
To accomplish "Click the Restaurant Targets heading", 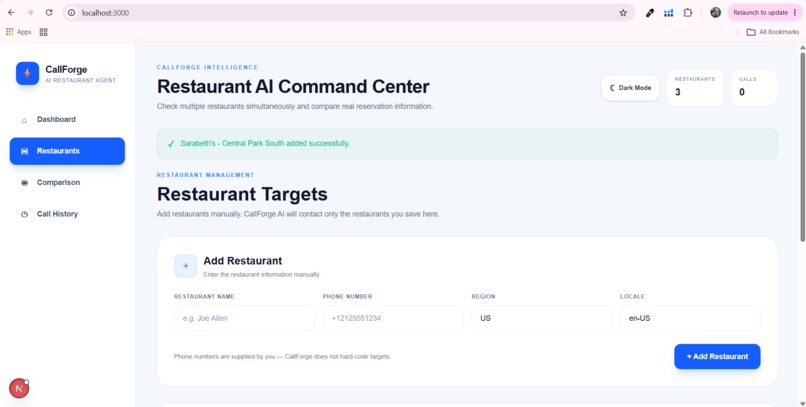I will point(242,194).
